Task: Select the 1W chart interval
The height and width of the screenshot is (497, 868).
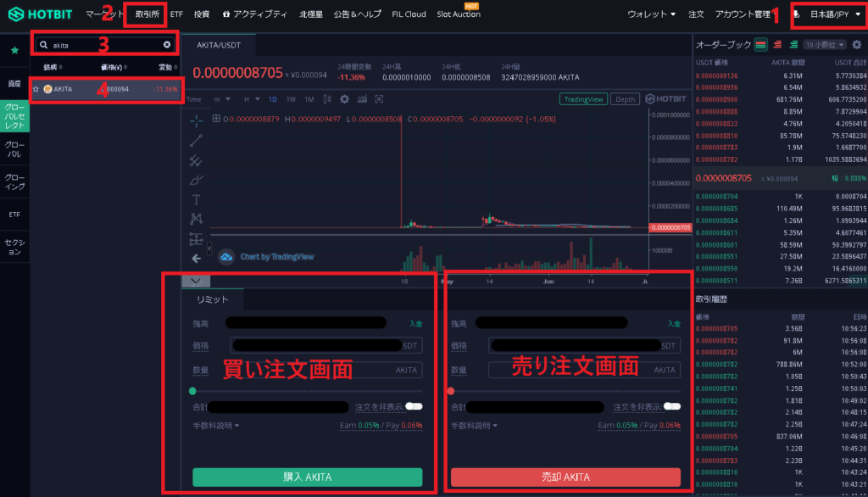Action: click(291, 99)
